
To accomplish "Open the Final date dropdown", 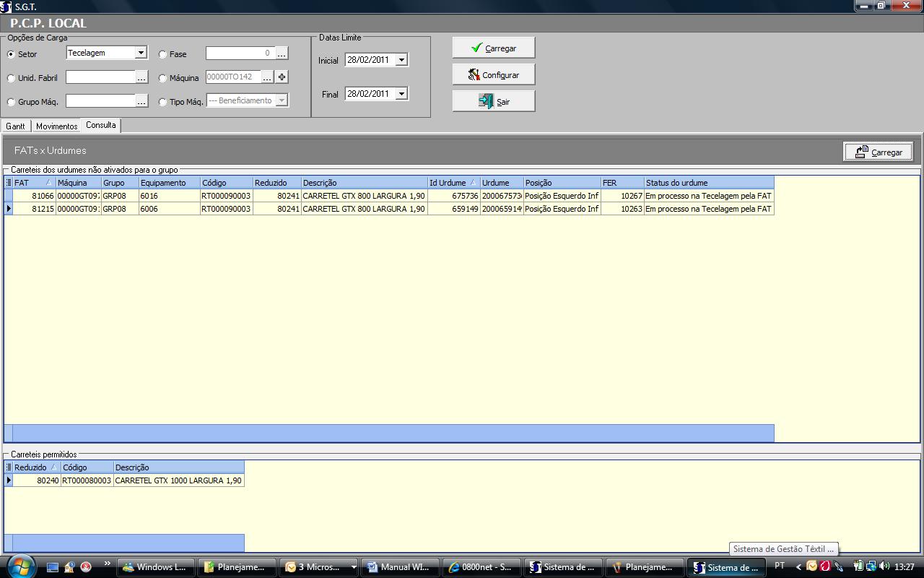I will coord(402,94).
